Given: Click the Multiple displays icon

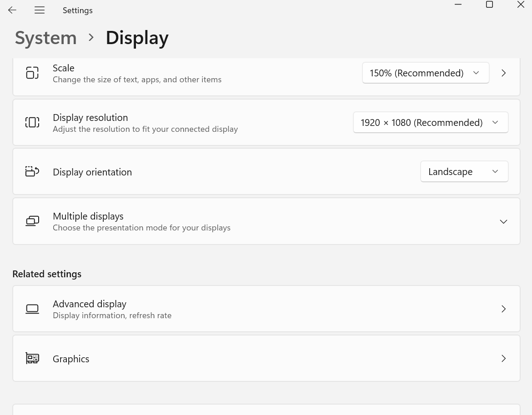Looking at the screenshot, I should pos(32,221).
